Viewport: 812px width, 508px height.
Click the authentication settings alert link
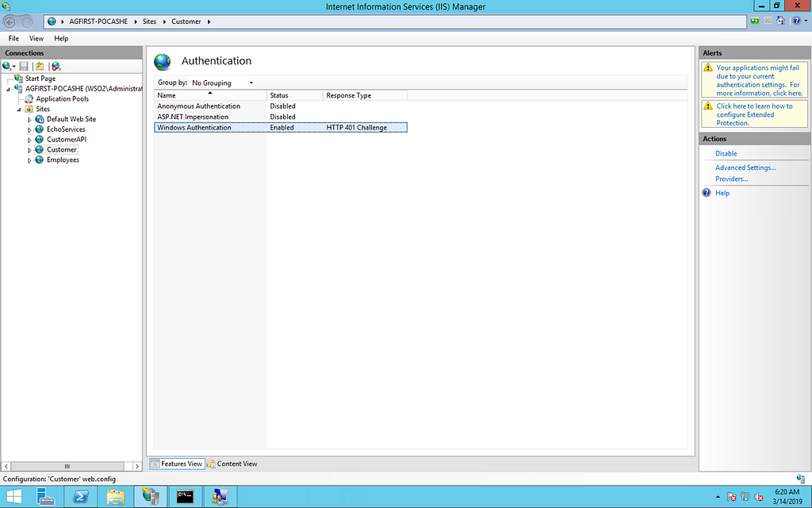point(759,80)
